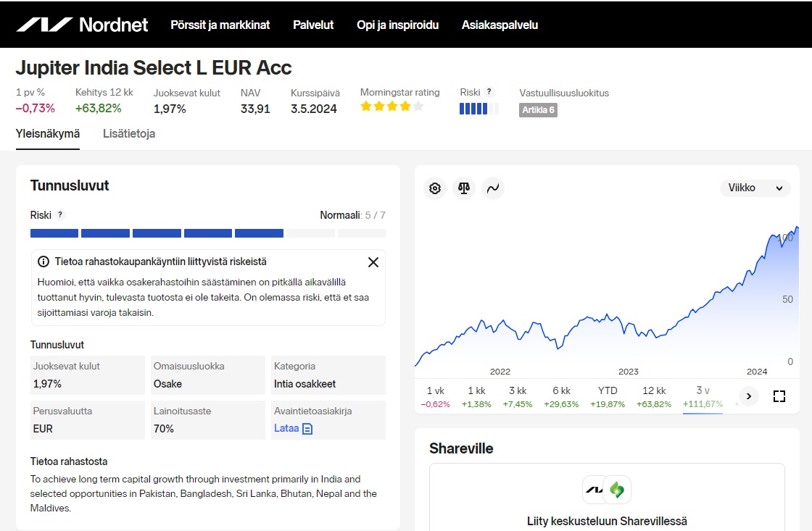The width and height of the screenshot is (812, 531).
Task: Click the compare scales icon
Action: click(464, 188)
